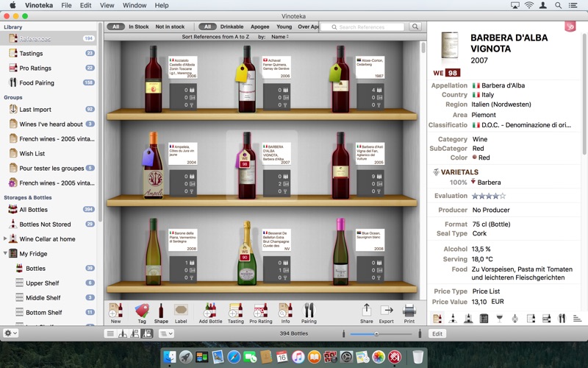The width and height of the screenshot is (588, 368).
Task: Click the Export toolbar icon
Action: [x=387, y=311]
